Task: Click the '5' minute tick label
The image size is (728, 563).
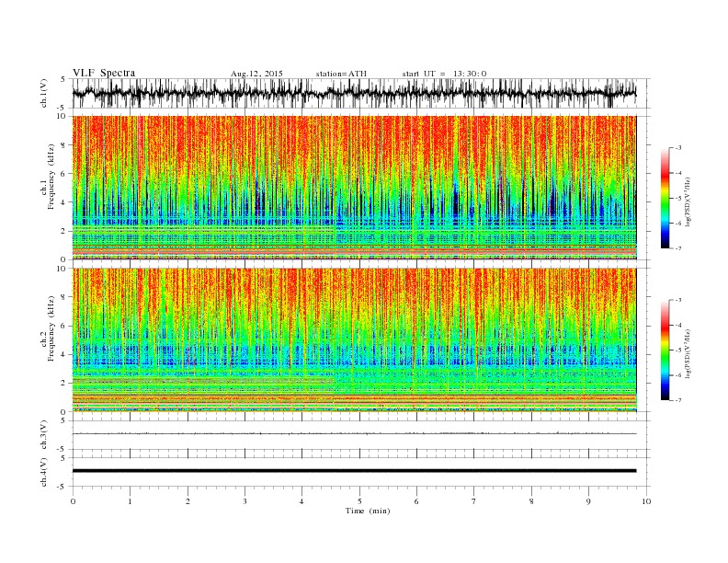Action: (359, 501)
